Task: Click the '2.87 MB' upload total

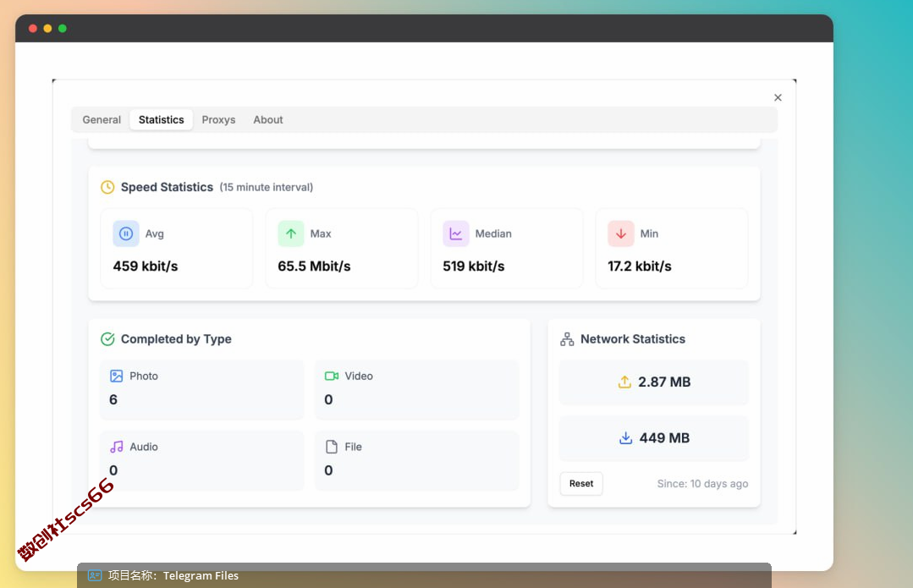Action: (x=664, y=382)
